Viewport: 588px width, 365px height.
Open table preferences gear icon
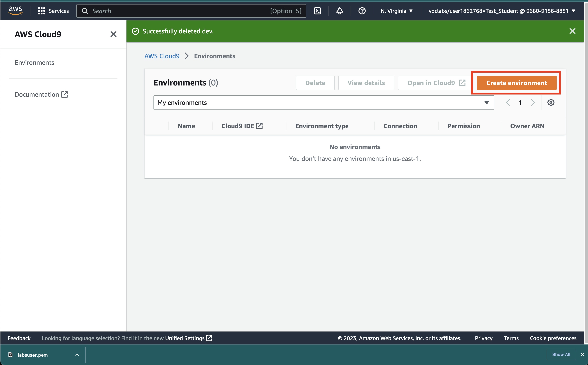(x=551, y=103)
